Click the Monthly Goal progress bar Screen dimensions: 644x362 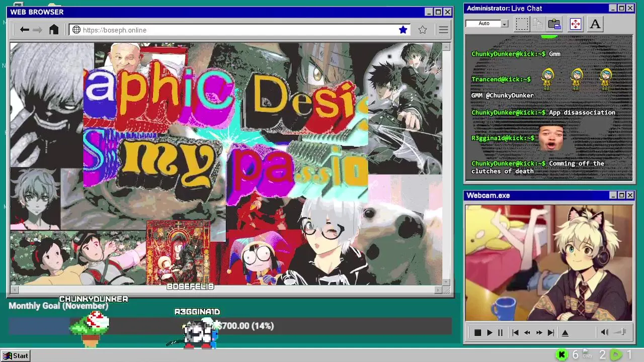coord(230,326)
